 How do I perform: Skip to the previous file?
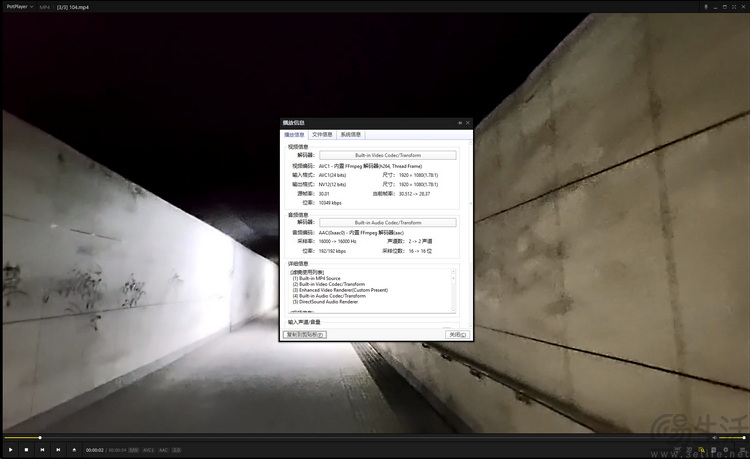tap(42, 450)
